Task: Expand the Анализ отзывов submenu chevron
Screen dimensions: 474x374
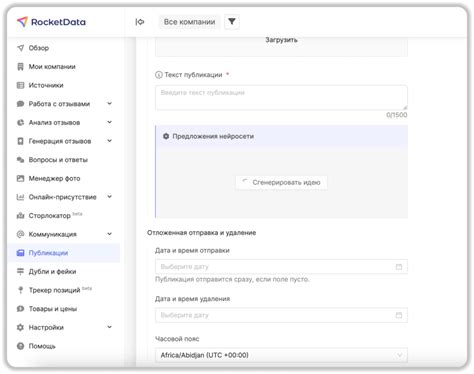Action: coord(110,122)
